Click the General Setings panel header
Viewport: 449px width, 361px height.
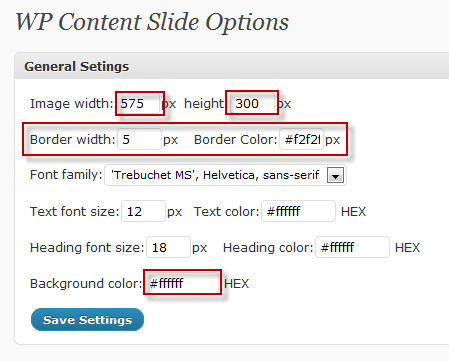232,66
